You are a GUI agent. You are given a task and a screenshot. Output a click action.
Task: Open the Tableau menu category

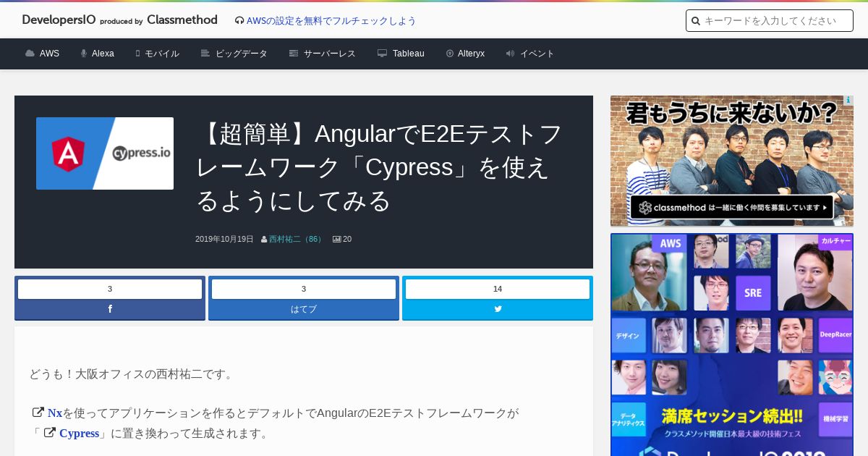(409, 54)
